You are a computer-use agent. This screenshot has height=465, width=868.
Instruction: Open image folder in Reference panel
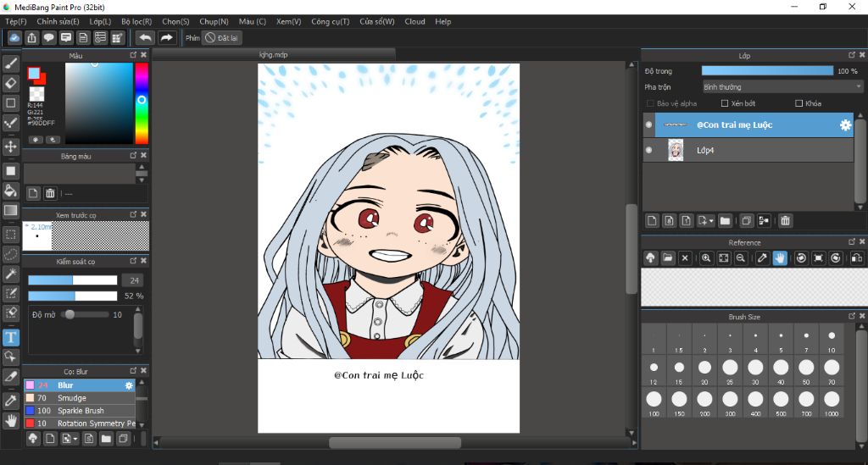[x=668, y=257]
